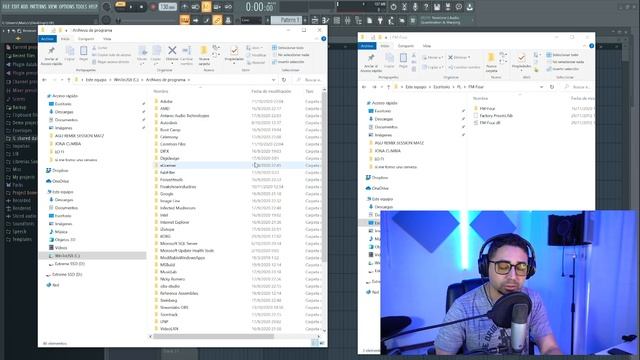
Task: Open the TOOLS menu in FL Studio
Action: tap(81, 7)
